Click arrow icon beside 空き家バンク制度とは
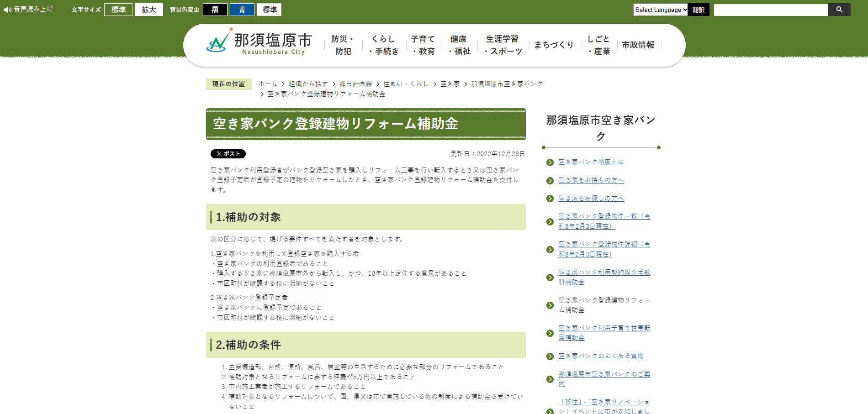The height and width of the screenshot is (414, 868). point(550,162)
